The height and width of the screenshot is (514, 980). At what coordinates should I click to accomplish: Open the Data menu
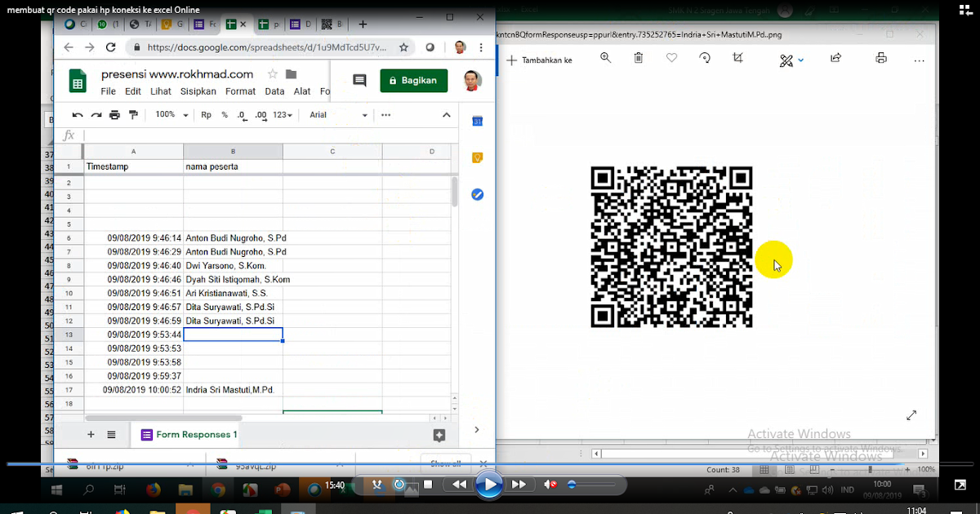coord(274,91)
